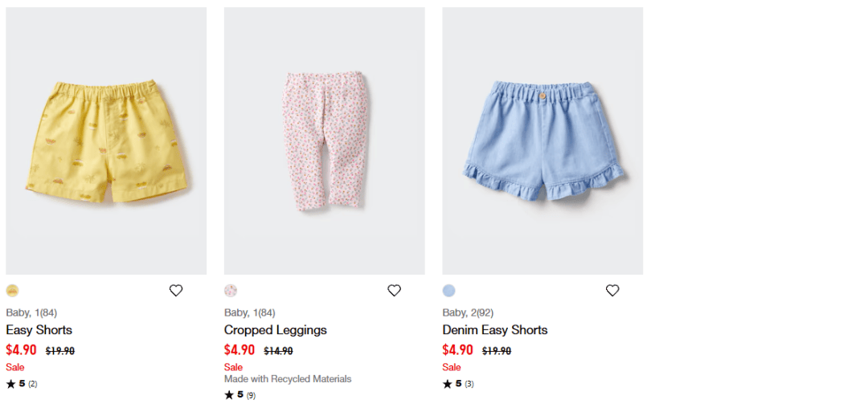Screen dimensions: 868x412
Task: Open the Easy Shorts product title
Action: (x=39, y=330)
